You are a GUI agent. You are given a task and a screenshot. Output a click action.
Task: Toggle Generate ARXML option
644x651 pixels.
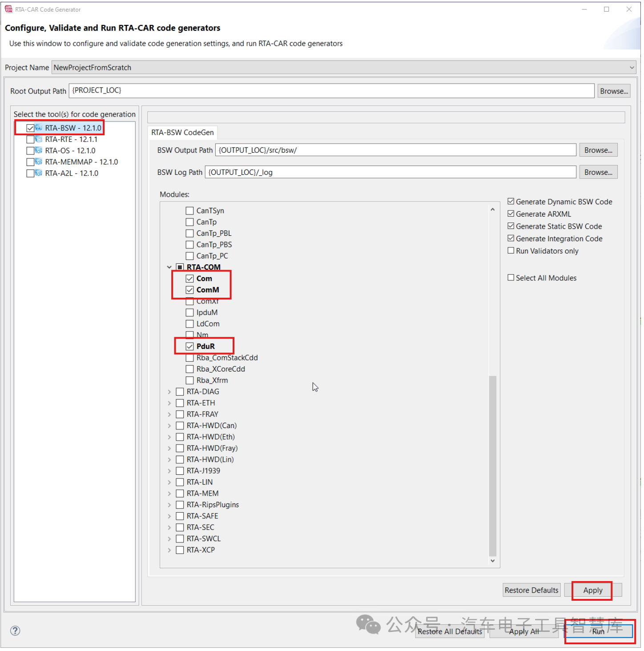click(511, 214)
